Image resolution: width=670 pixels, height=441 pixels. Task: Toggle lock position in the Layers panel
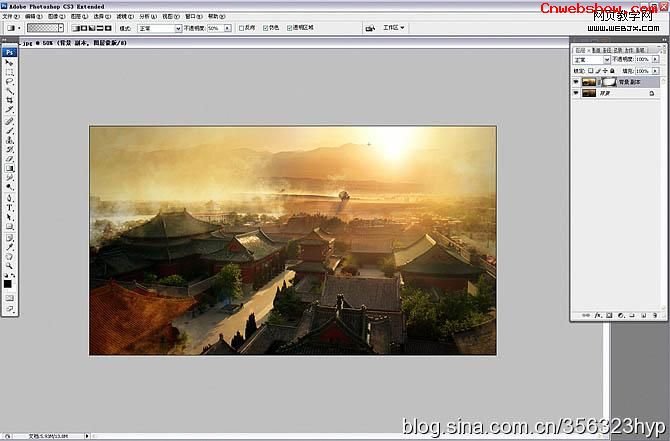pyautogui.click(x=605, y=71)
